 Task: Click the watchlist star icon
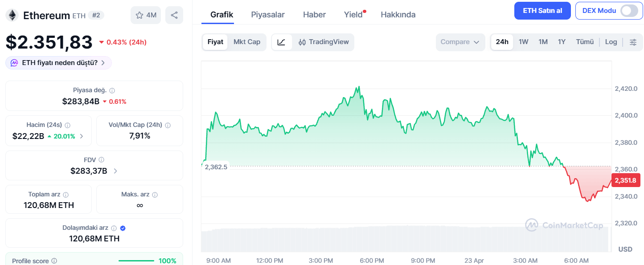[139, 15]
